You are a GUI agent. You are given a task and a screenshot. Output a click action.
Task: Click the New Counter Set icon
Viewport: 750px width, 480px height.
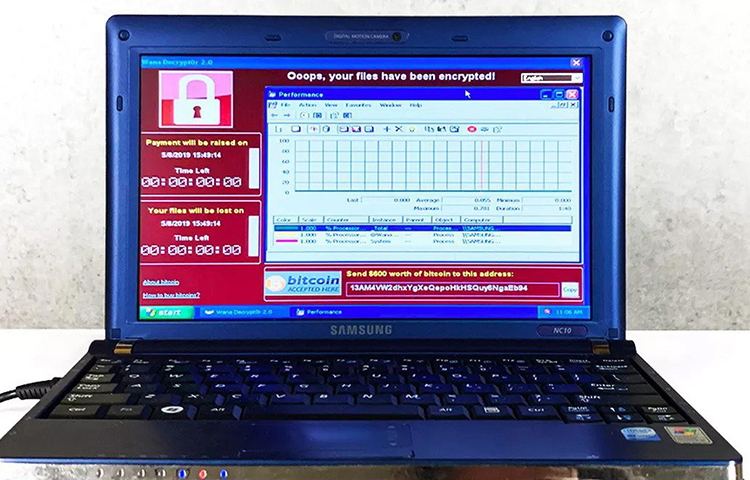click(x=281, y=129)
